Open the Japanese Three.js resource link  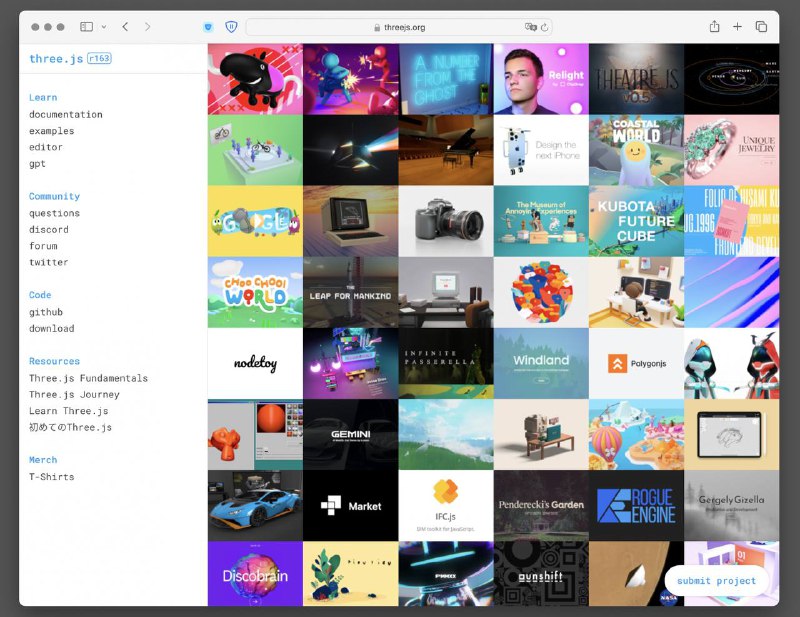(70, 427)
